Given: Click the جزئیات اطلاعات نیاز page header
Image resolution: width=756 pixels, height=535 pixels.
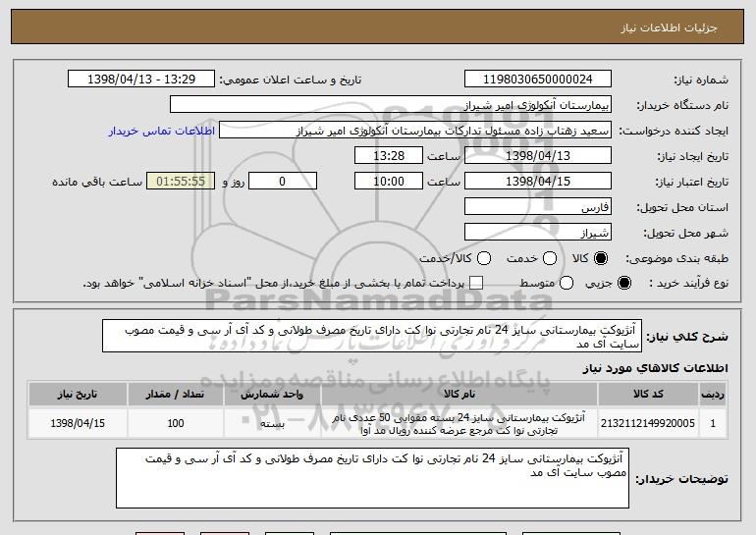Looking at the screenshot, I should tap(669, 27).
